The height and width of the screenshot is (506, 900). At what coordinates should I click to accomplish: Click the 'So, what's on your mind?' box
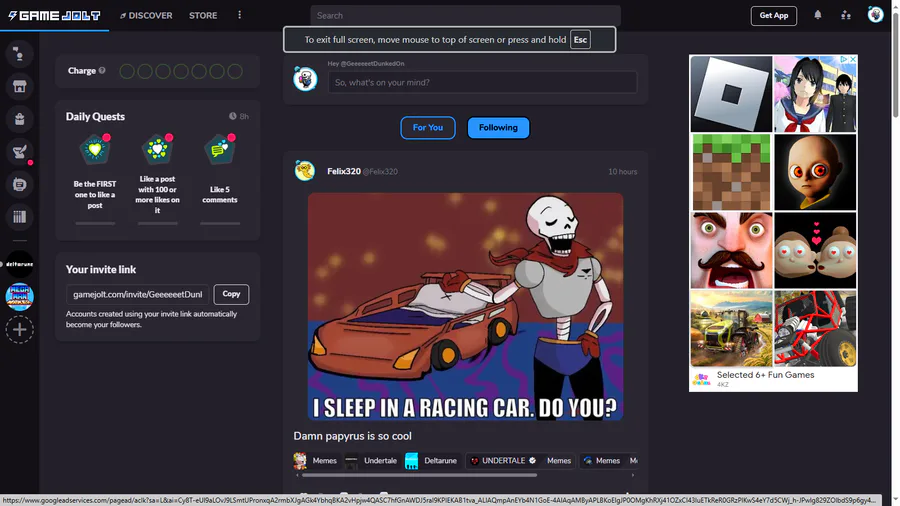click(x=482, y=82)
